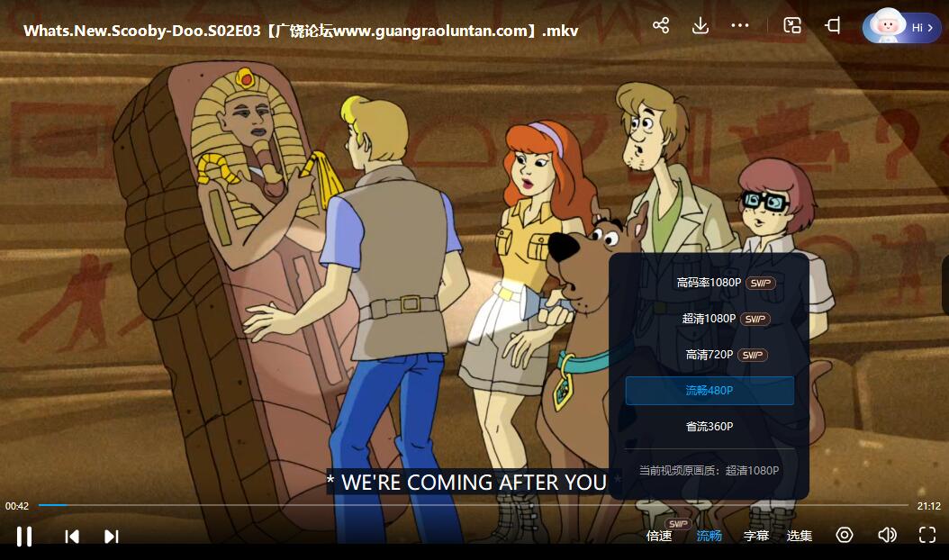Skip to the previous episode

(x=72, y=537)
